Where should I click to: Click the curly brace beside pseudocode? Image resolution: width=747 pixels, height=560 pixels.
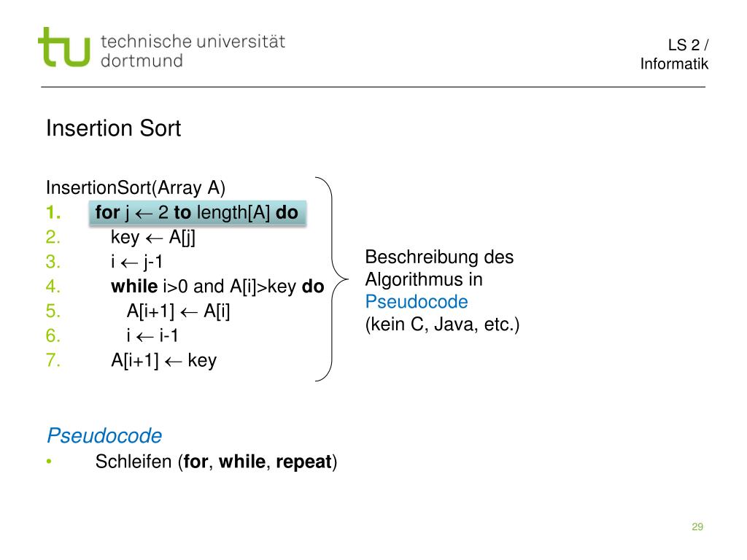332,279
